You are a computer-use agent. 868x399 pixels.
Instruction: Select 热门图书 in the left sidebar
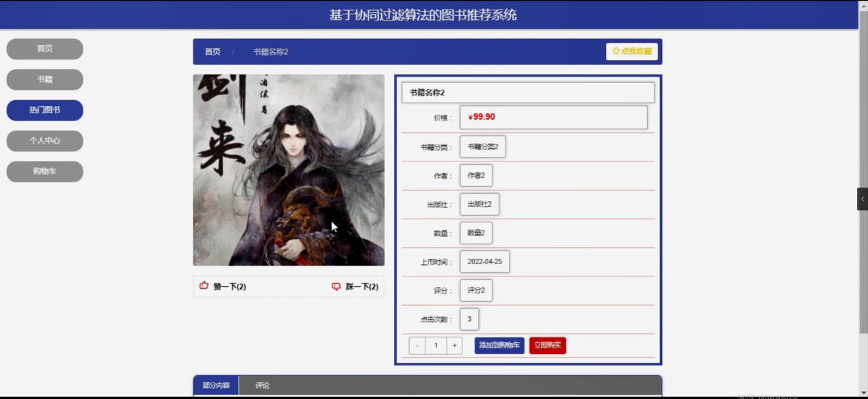pyautogui.click(x=45, y=110)
